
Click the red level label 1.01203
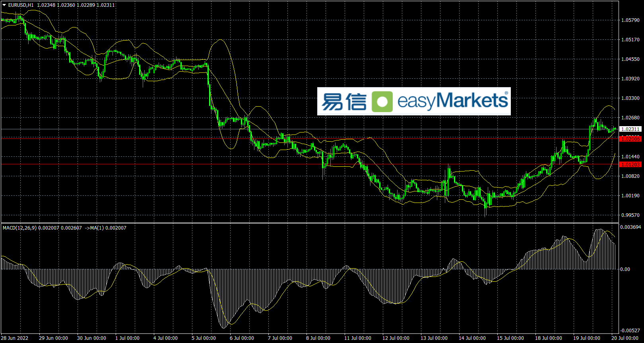coord(630,164)
